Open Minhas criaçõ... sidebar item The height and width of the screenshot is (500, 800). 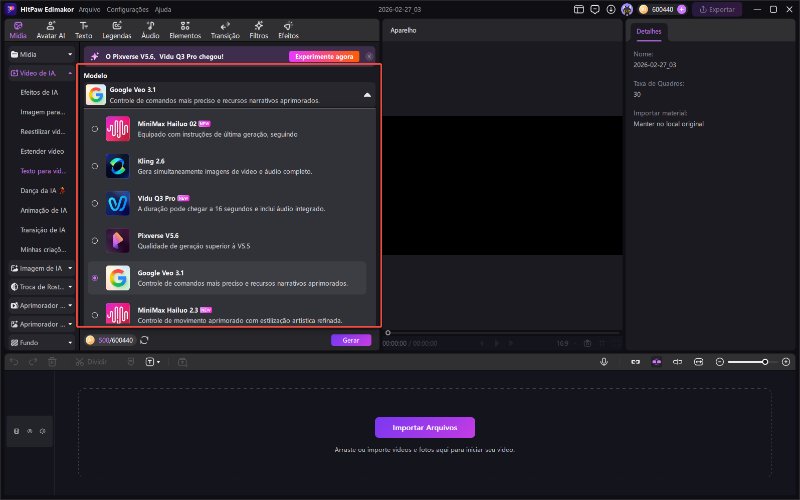43,249
